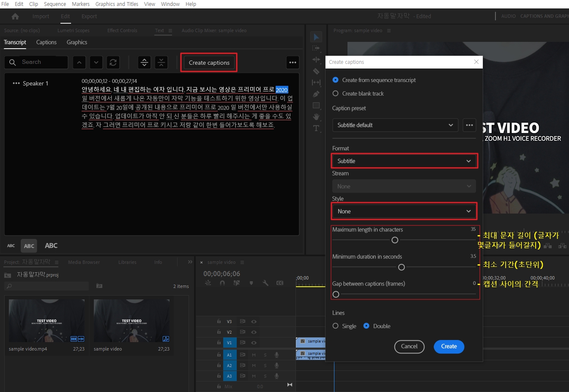Choose Double lines option

tap(377, 326)
